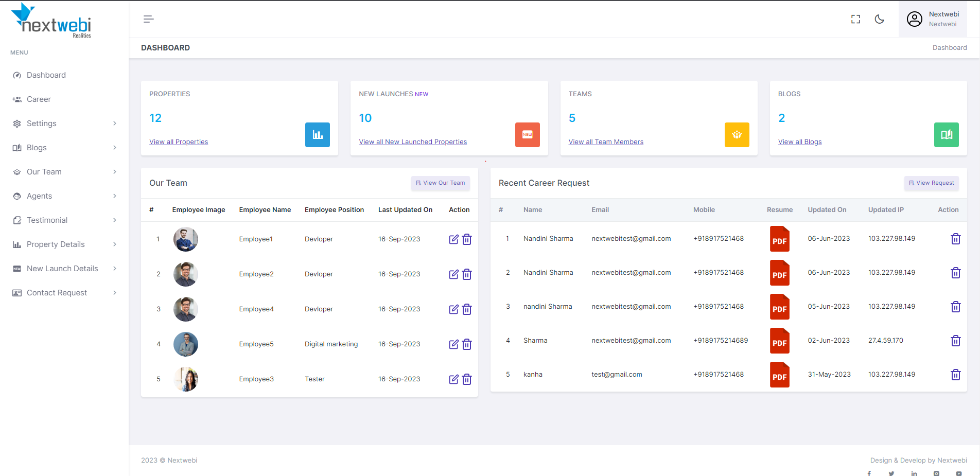Viewport: 980px width, 476px height.
Task: Switch to dark mode with the moon icon
Action: pos(880,19)
